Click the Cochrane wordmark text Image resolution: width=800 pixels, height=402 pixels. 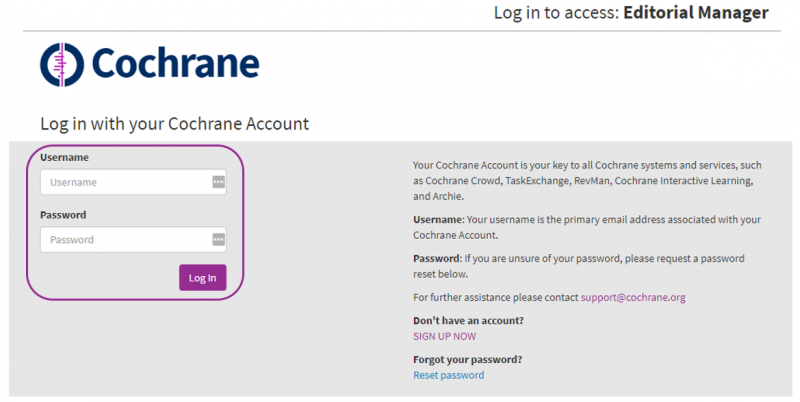pyautogui.click(x=175, y=63)
